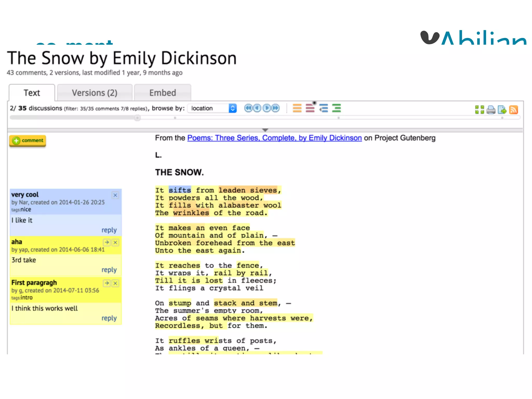Export the document via export icon
This screenshot has width=532, height=399.
coord(502,110)
